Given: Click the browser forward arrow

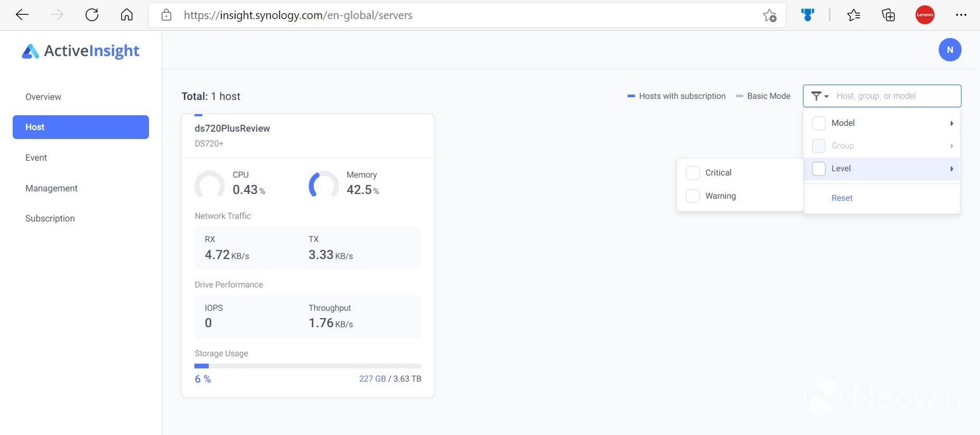Looking at the screenshot, I should tap(57, 15).
